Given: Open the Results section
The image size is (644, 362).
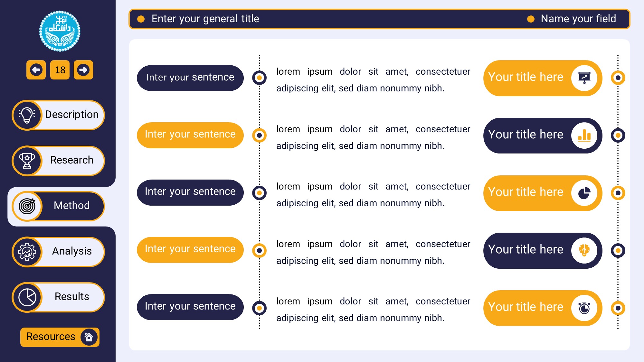Looking at the screenshot, I should [71, 297].
